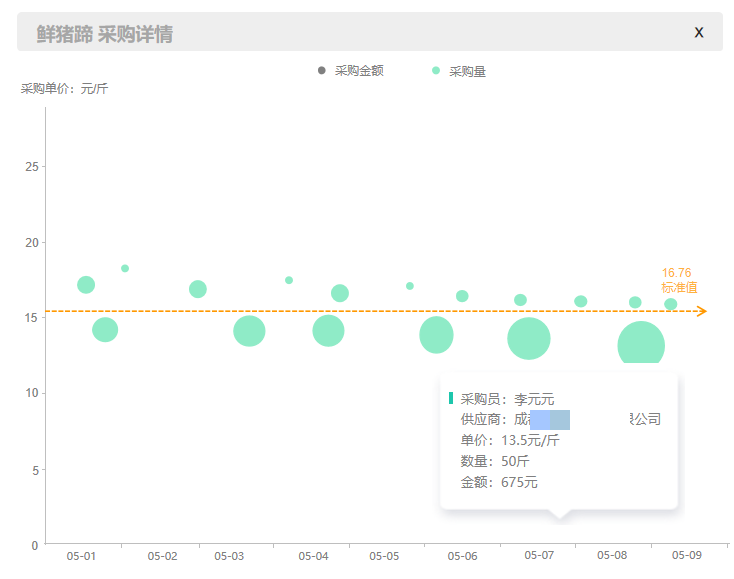Select the large bubble above the 05-07 label
The width and height of the screenshot is (734, 579).
(528, 338)
